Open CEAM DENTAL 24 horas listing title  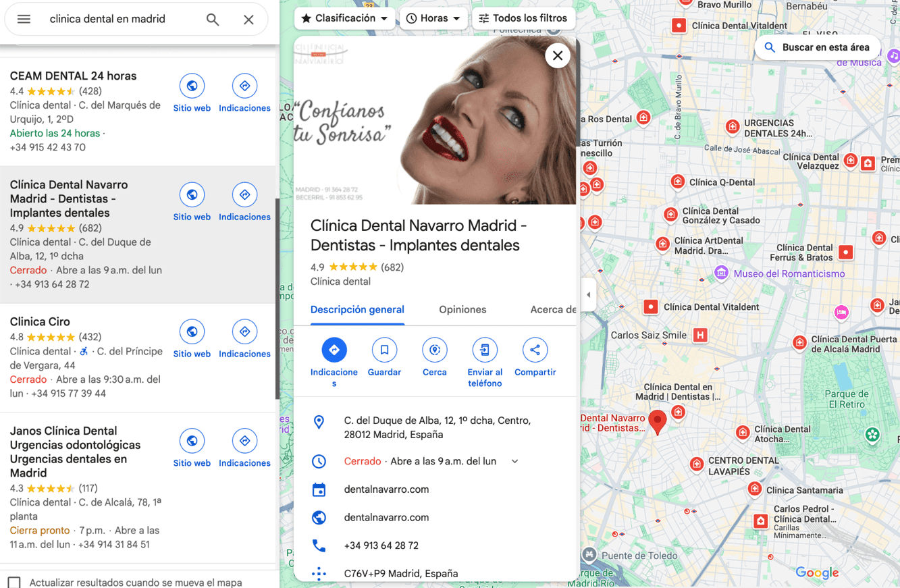tap(73, 76)
